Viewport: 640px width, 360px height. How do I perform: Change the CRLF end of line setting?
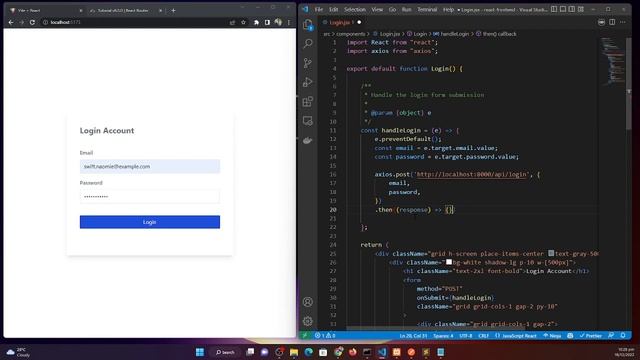pos(484,336)
